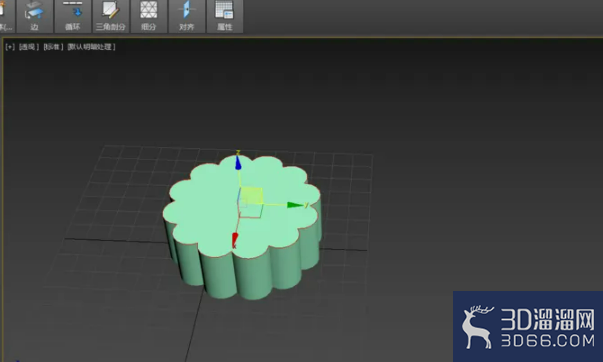Click the yellow plane handle of gizmo
This screenshot has height=362, width=603.
(252, 196)
